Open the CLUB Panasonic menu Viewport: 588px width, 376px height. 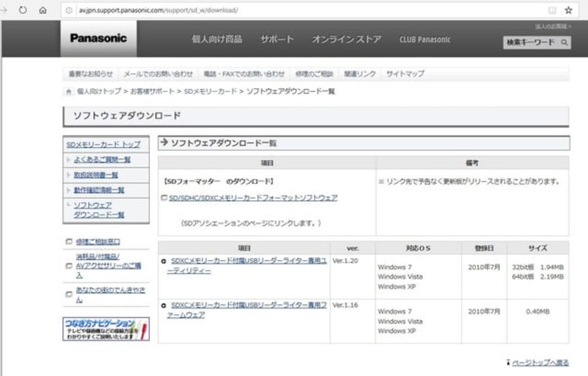tap(425, 39)
